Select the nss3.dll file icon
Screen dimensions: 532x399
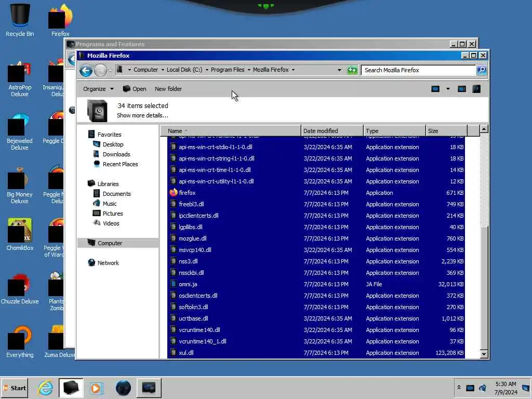tap(174, 261)
